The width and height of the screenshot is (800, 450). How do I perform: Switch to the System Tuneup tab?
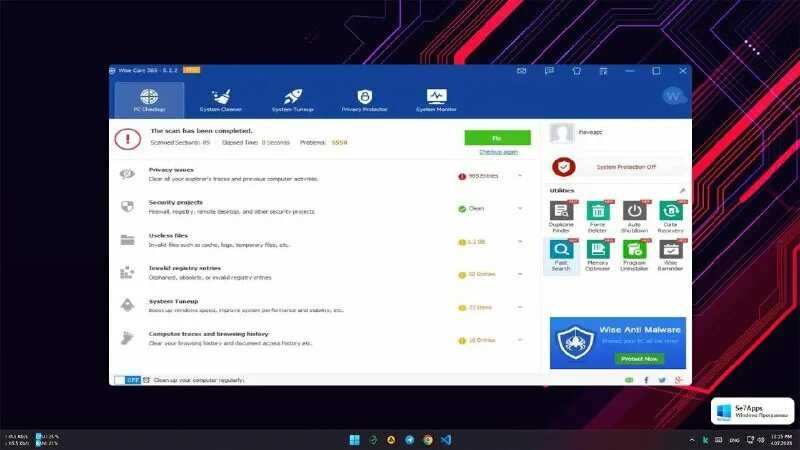(x=293, y=100)
